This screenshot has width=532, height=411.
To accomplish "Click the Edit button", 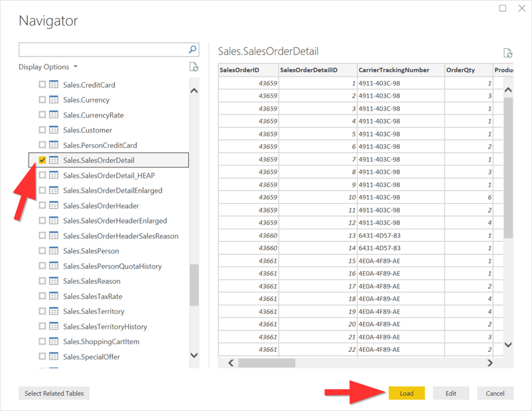I will tap(451, 393).
